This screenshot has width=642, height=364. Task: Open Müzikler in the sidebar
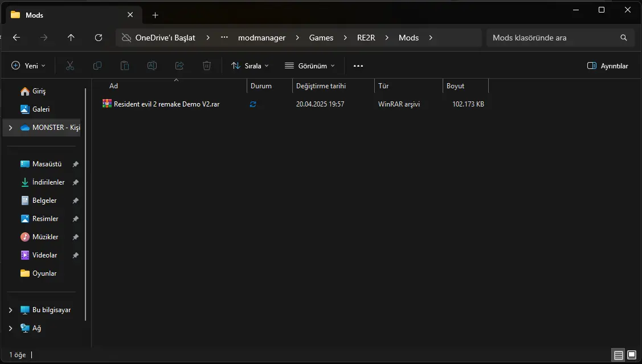coord(45,236)
